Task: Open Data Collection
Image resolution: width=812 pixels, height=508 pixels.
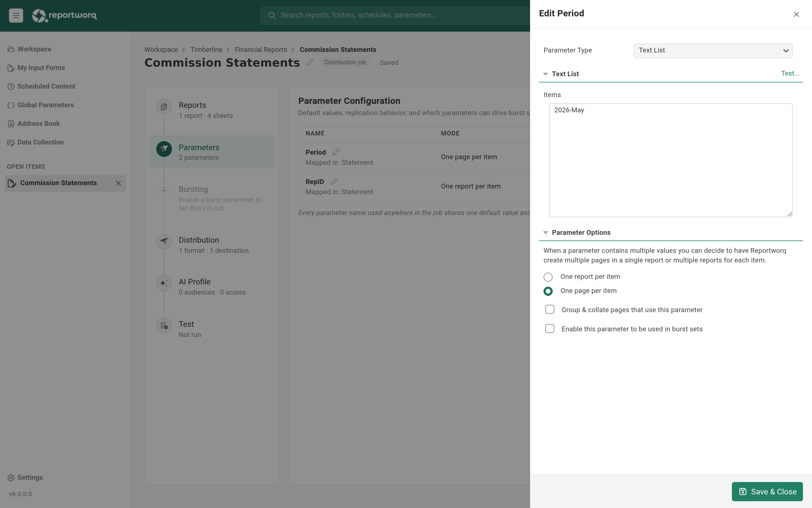Action: pos(41,143)
